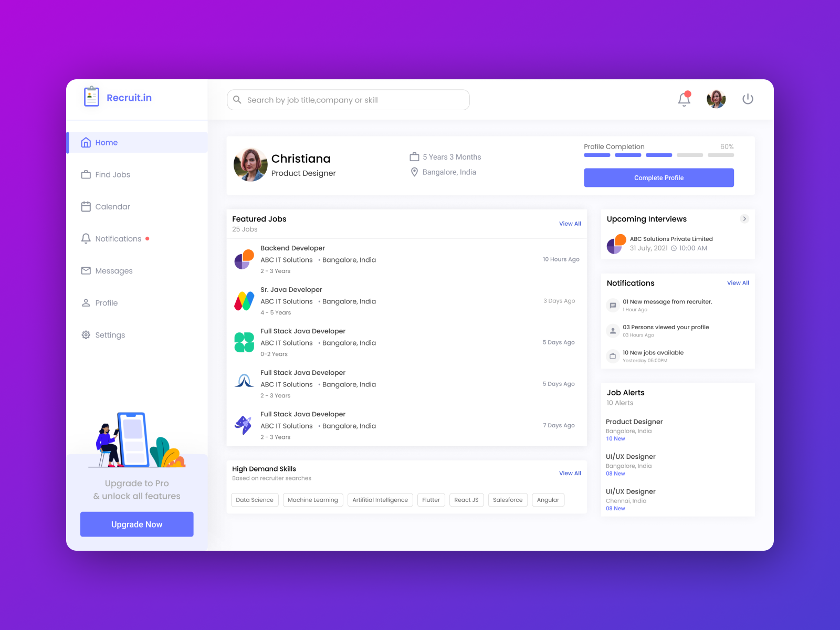840x630 pixels.
Task: Click the Complete Profile button
Action: tap(658, 177)
